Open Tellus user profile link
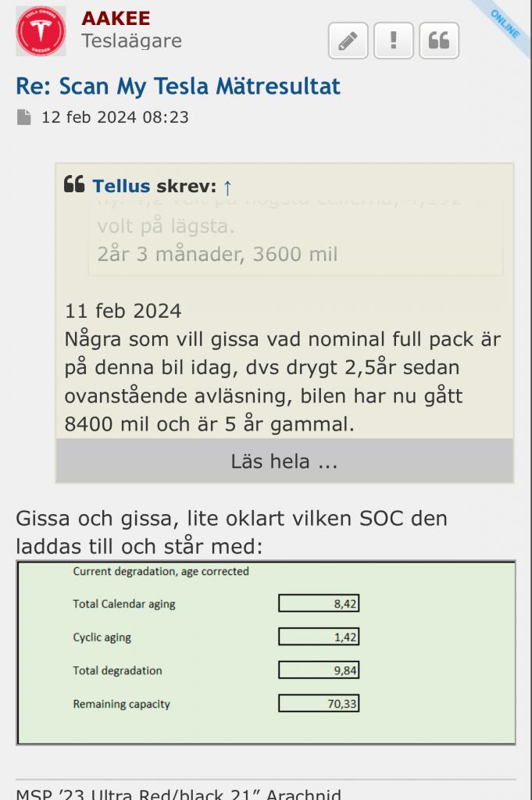The image size is (532, 800). pyautogui.click(x=121, y=186)
